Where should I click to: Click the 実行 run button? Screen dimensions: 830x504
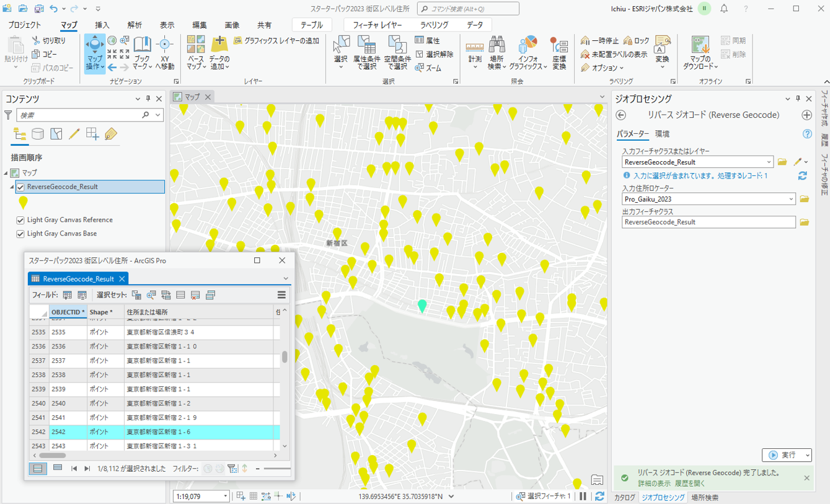(782, 455)
